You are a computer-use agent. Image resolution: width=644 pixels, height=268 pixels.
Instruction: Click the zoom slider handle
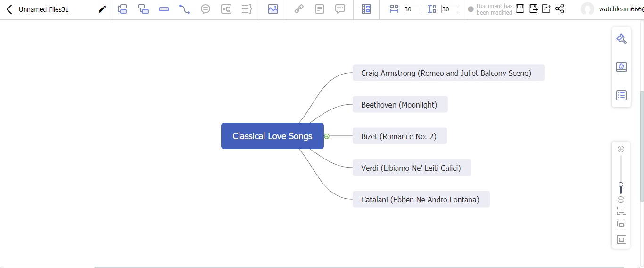tap(621, 185)
